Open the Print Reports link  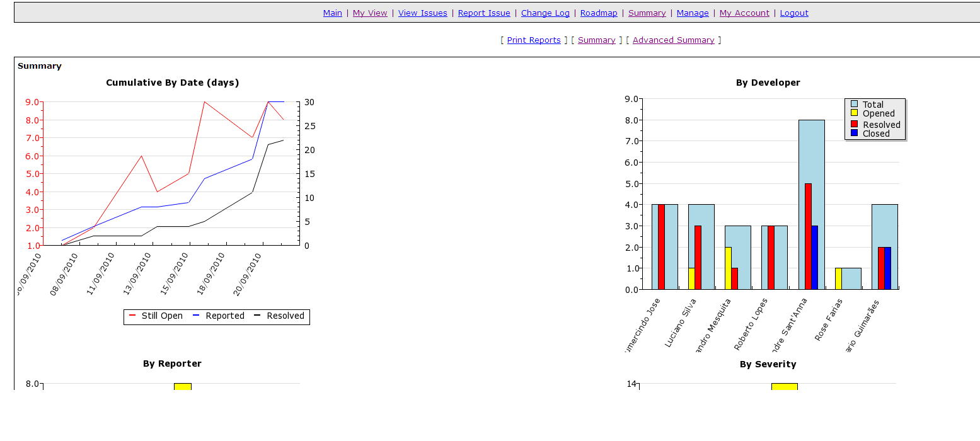tap(533, 40)
